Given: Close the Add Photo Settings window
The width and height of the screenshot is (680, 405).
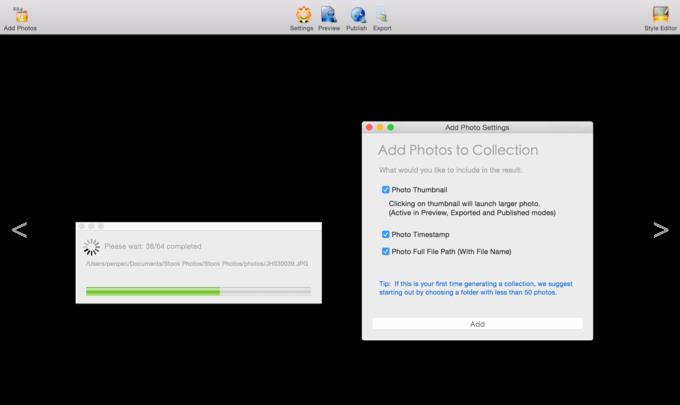Looking at the screenshot, I should [369, 127].
